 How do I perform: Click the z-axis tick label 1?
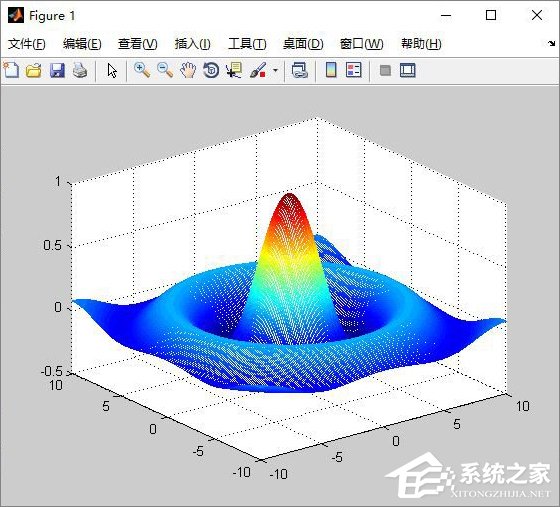58,181
